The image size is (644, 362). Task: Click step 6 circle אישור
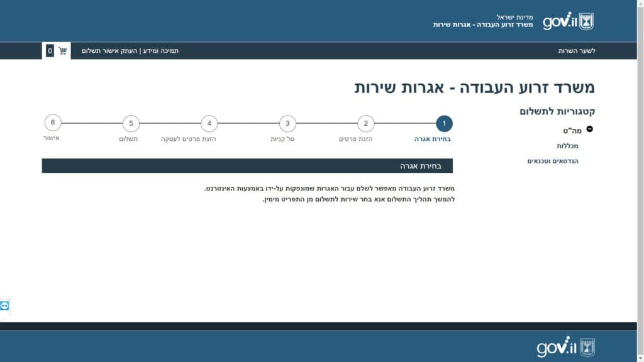pyautogui.click(x=53, y=123)
